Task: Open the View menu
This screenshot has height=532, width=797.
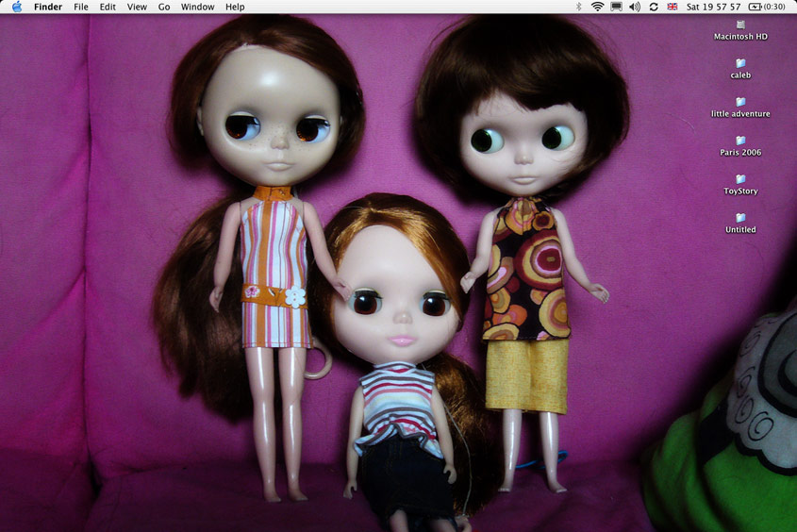Action: (x=137, y=7)
